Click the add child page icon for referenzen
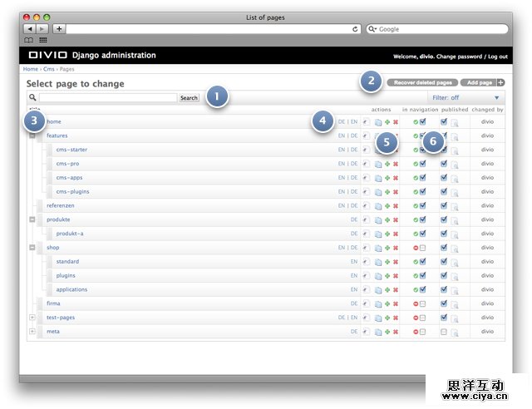 pos(387,206)
